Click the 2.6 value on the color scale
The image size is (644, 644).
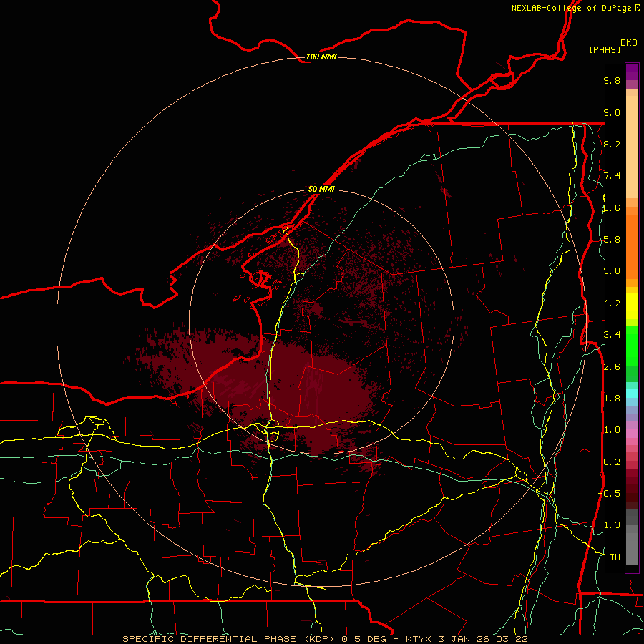612,366
